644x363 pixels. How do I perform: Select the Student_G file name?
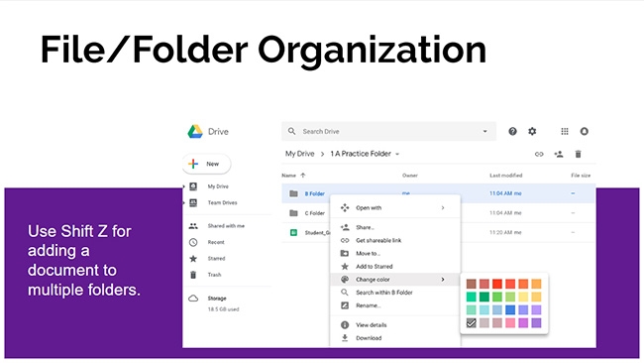click(x=317, y=233)
